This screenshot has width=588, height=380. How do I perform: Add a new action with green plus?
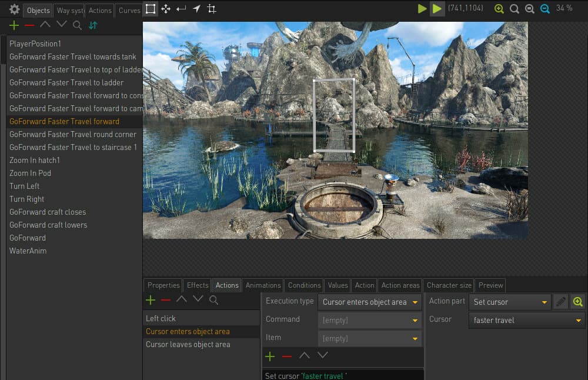click(151, 300)
